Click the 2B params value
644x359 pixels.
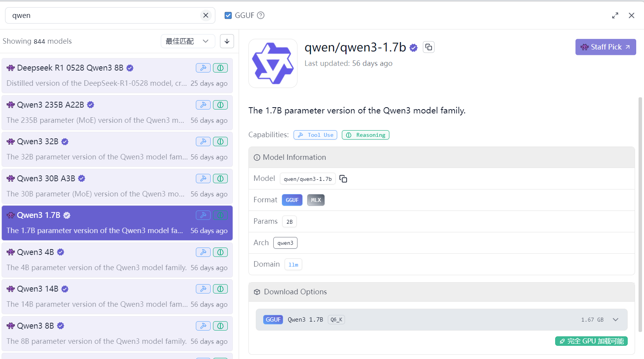pyautogui.click(x=289, y=221)
